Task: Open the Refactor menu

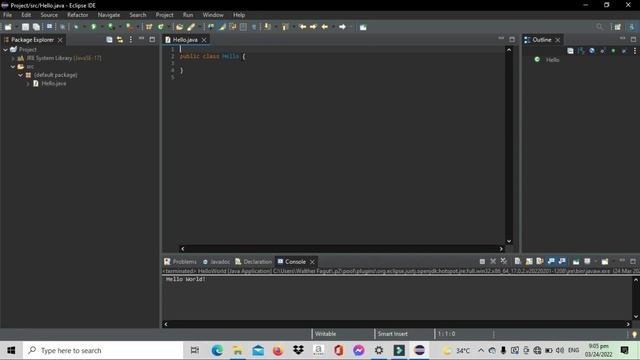Action: click(78, 15)
